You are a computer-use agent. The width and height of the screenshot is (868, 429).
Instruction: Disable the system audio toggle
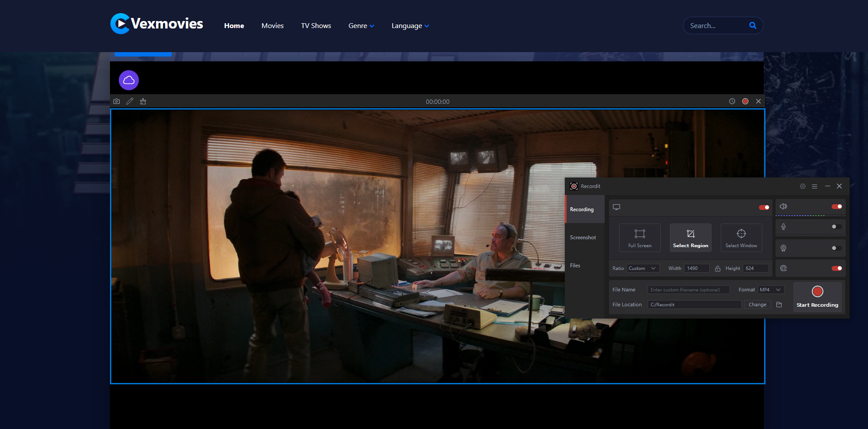pos(836,206)
